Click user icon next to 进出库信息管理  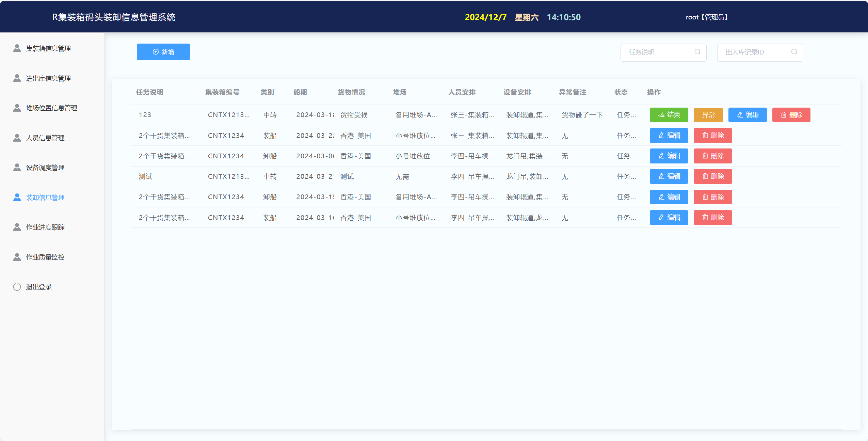tap(17, 78)
